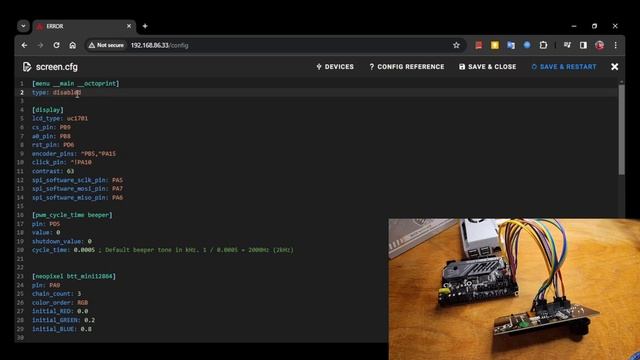Click the [display] section header
This screenshot has height=360, width=640.
click(48, 110)
